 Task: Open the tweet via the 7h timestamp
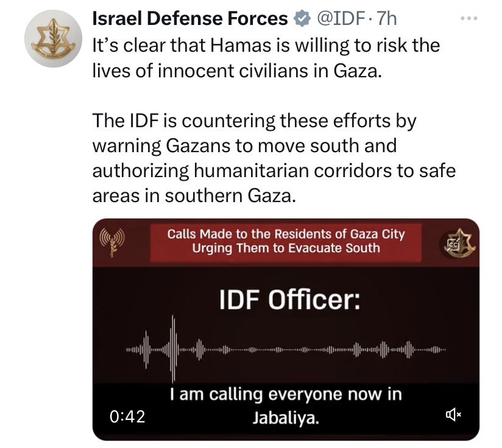386,19
